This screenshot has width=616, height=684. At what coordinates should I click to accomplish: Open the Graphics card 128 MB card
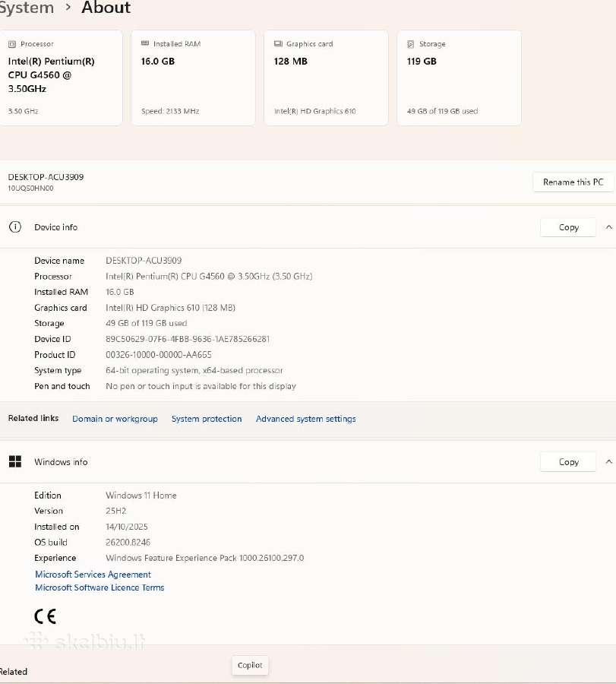point(326,78)
